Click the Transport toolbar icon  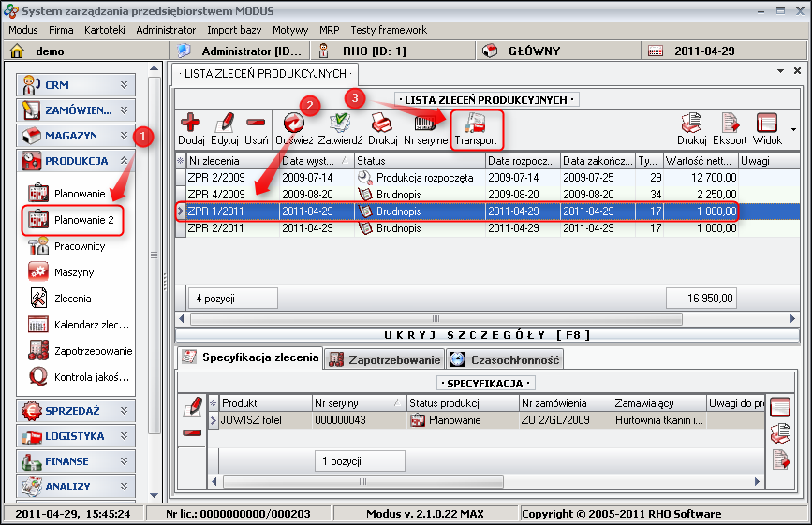tap(476, 123)
